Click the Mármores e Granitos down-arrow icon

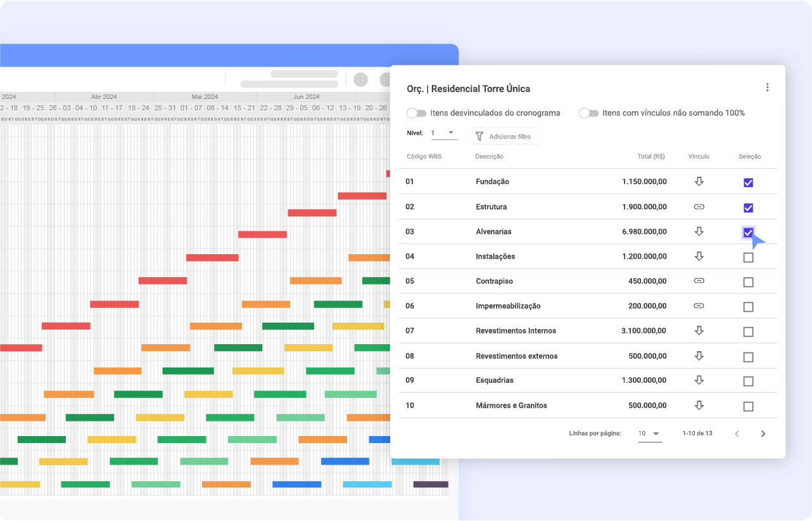(x=699, y=405)
